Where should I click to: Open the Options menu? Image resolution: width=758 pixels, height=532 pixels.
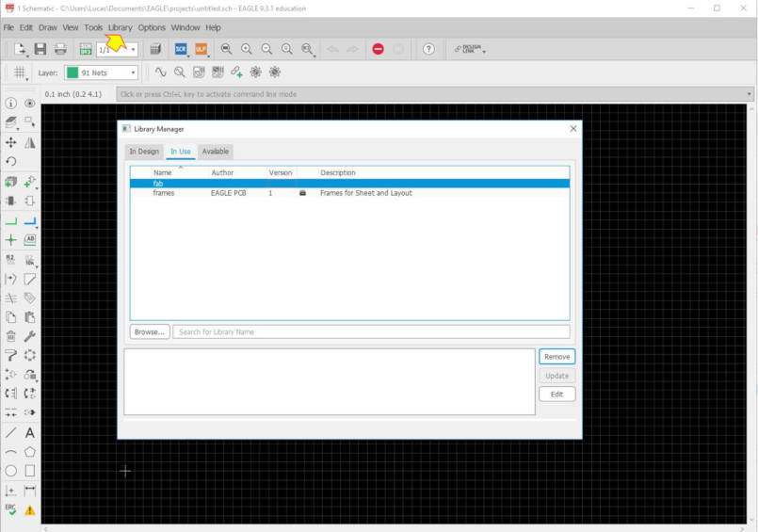point(152,27)
